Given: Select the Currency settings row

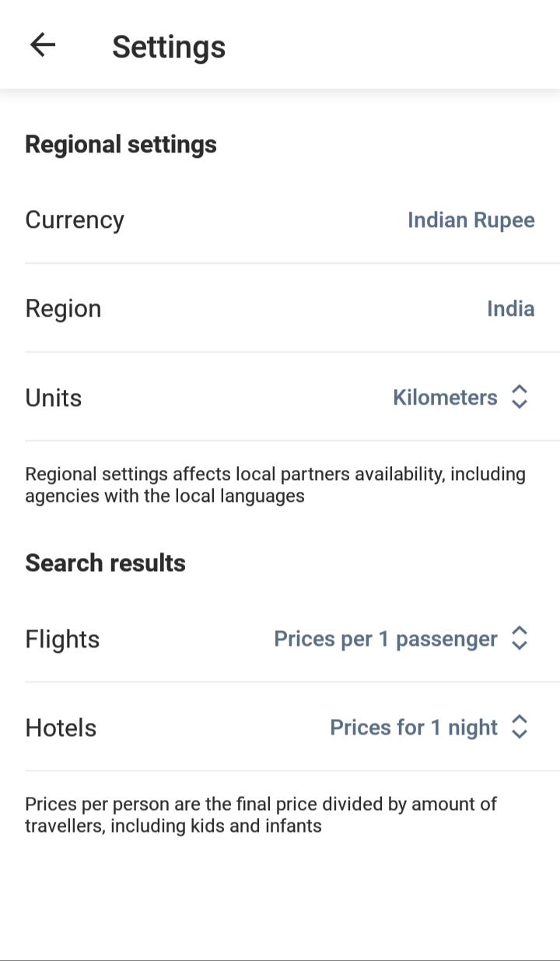Looking at the screenshot, I should tap(280, 219).
